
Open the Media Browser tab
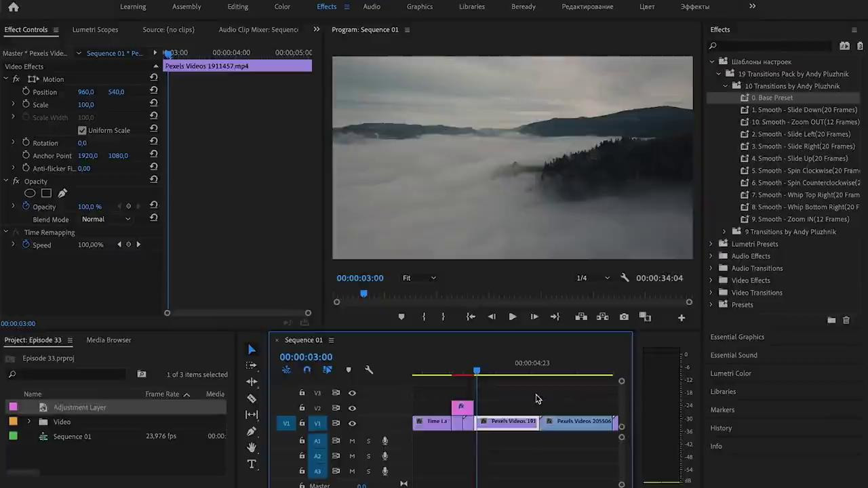click(108, 340)
